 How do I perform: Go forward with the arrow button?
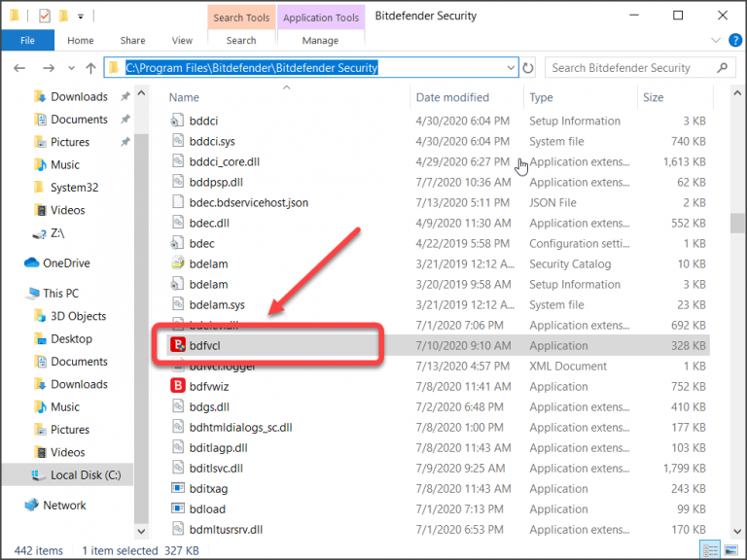(48, 68)
